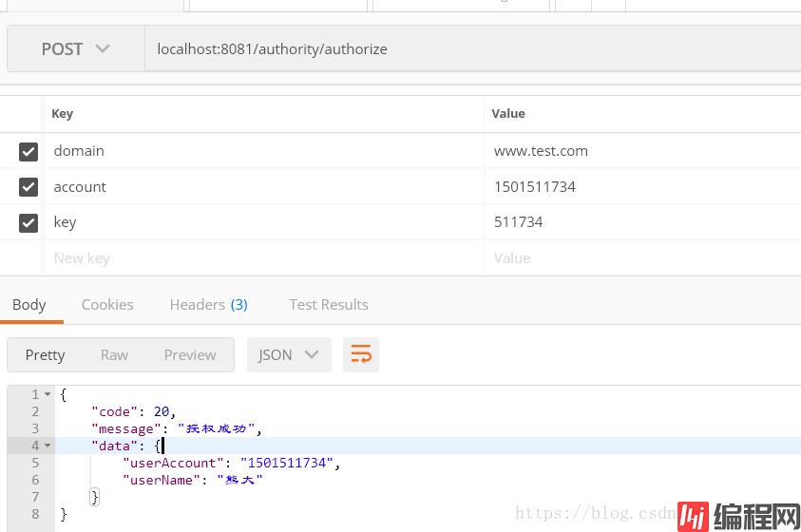The width and height of the screenshot is (801, 532).
Task: Uncheck the domain parameter checkbox
Action: (x=29, y=151)
